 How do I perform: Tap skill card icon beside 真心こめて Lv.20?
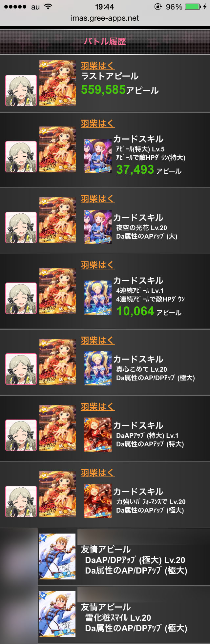[98, 368]
